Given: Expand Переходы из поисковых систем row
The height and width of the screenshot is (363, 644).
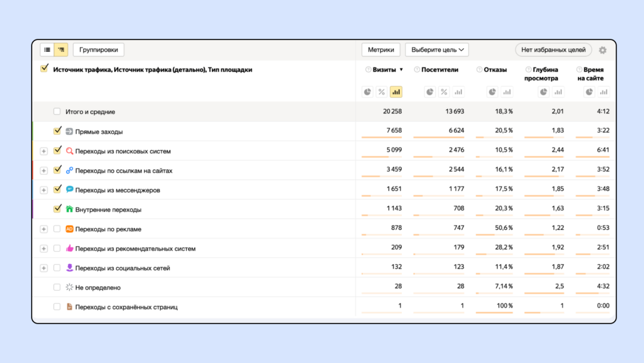Looking at the screenshot, I should [x=44, y=151].
